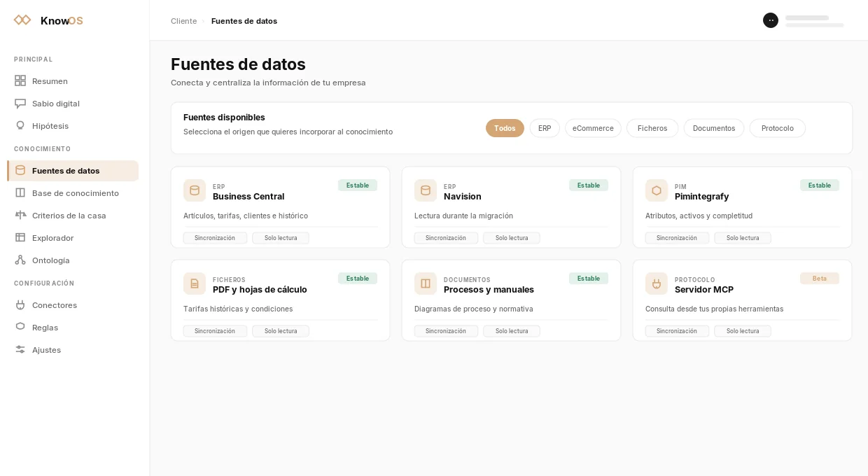Open Base de conocimiento
This screenshot has width=868, height=476.
point(73,192)
